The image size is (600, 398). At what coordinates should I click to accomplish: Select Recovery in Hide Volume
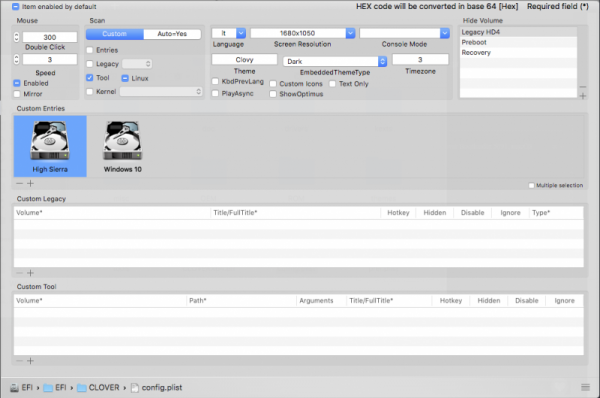point(518,53)
